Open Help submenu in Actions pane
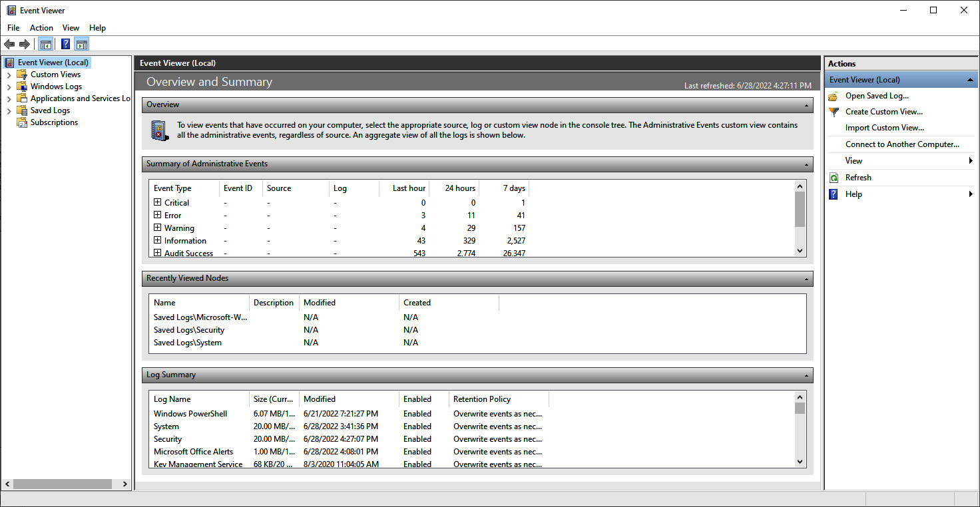The image size is (980, 507). (x=901, y=194)
